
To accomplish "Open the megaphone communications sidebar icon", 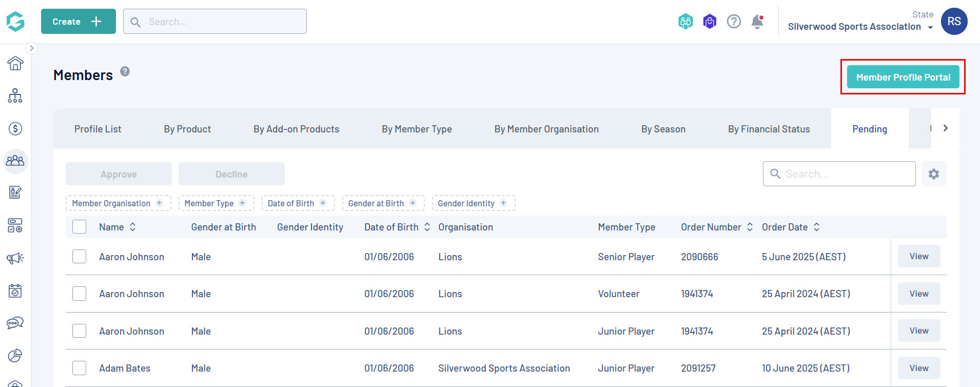I will point(15,258).
